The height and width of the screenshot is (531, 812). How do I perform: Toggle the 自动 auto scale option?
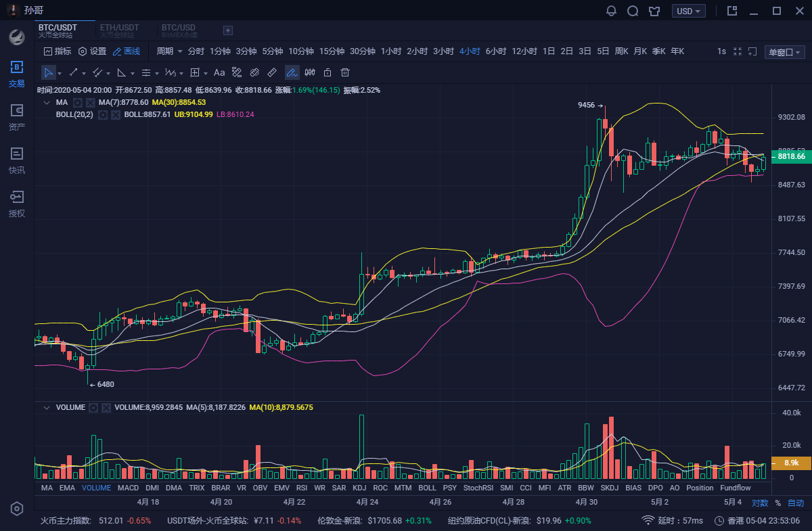pos(796,503)
